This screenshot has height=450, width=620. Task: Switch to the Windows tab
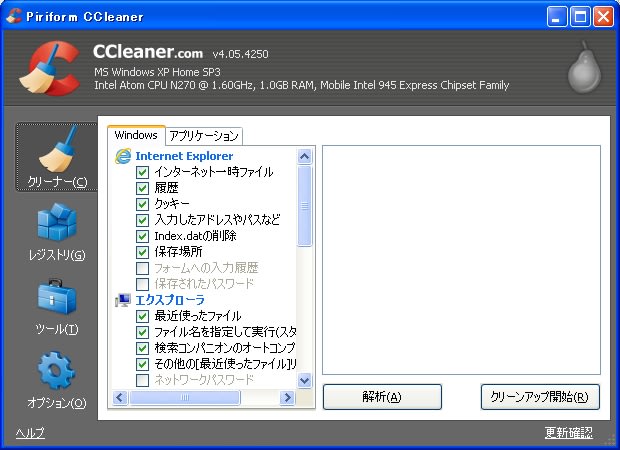coord(136,135)
